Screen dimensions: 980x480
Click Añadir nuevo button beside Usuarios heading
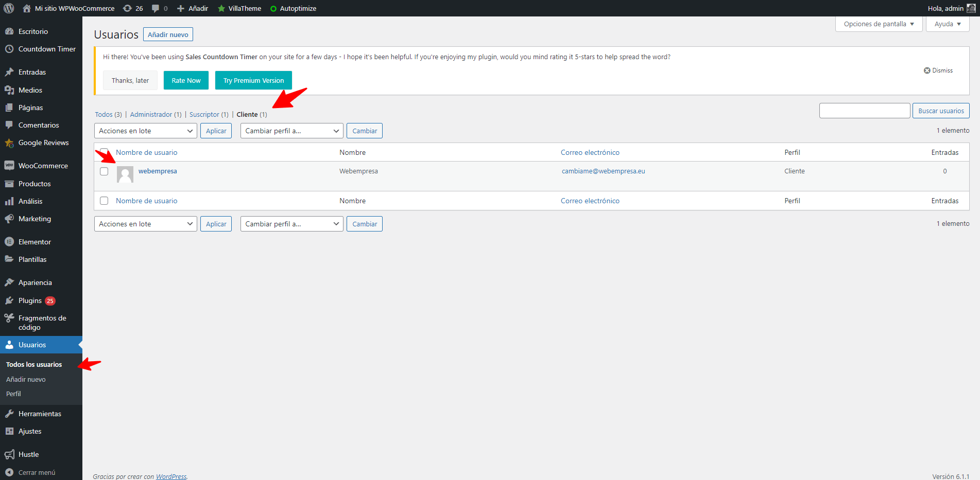point(168,34)
